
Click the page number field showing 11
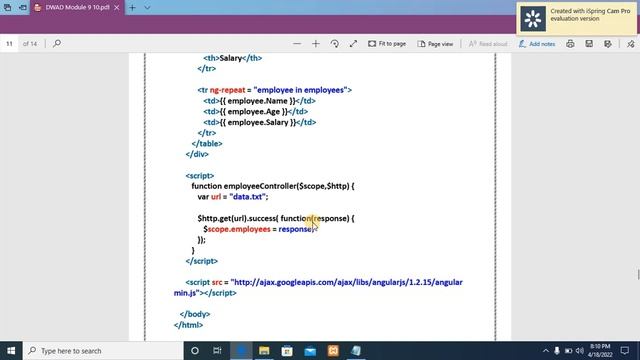9,44
